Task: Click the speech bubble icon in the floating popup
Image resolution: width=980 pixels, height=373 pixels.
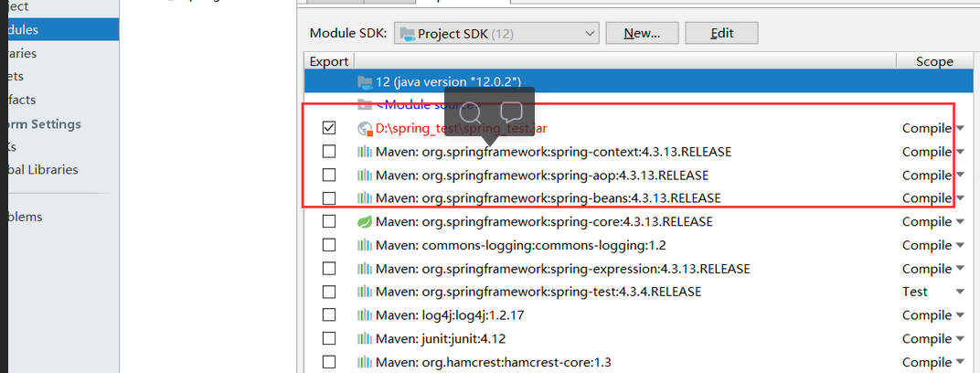Action: (511, 112)
